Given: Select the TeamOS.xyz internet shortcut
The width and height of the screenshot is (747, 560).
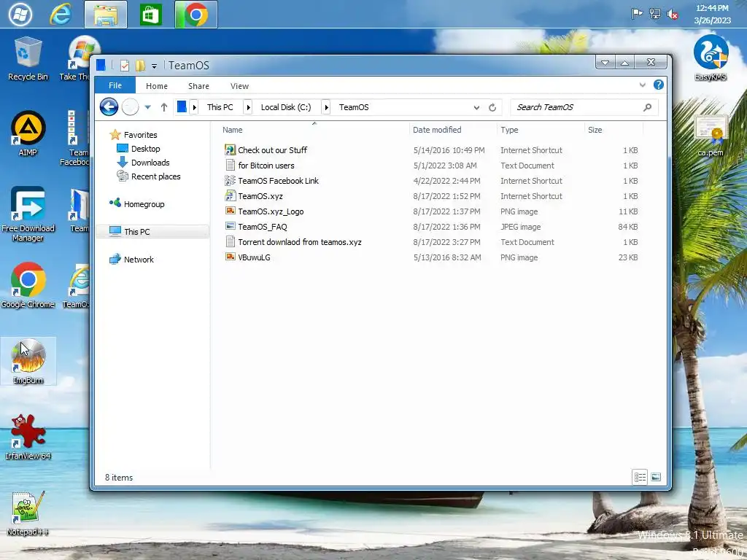Looking at the screenshot, I should click(x=260, y=195).
